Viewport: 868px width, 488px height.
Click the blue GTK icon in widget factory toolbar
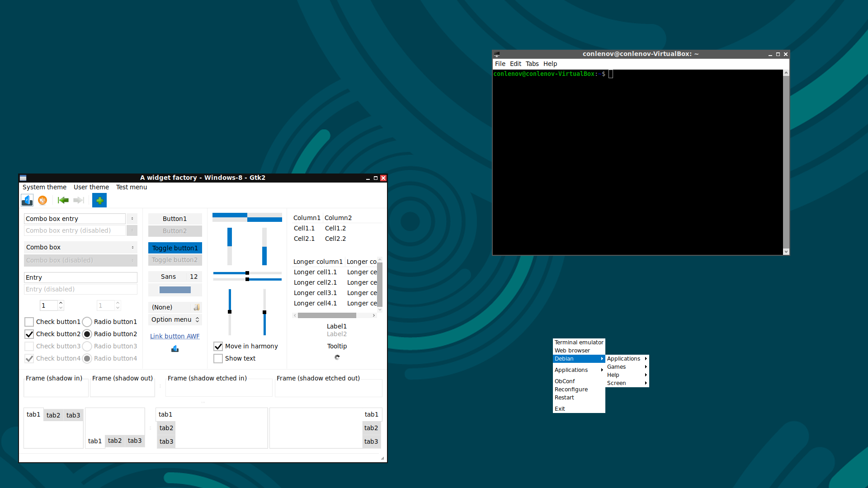(27, 200)
